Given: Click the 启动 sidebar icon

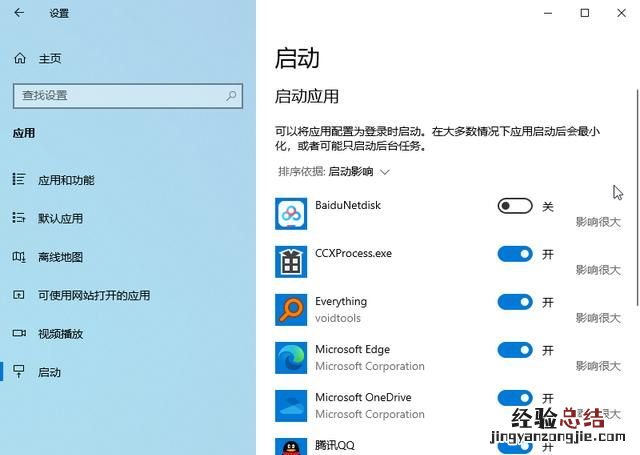Looking at the screenshot, I should pyautogui.click(x=18, y=371).
